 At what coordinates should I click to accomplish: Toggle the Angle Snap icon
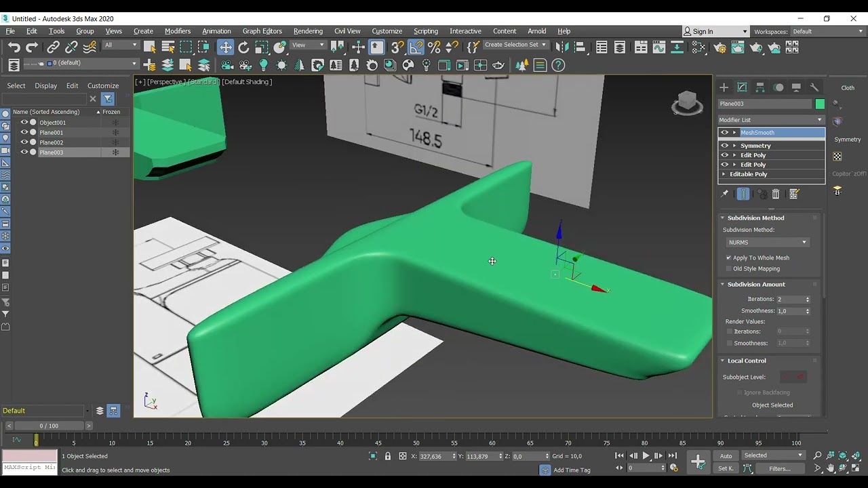416,47
